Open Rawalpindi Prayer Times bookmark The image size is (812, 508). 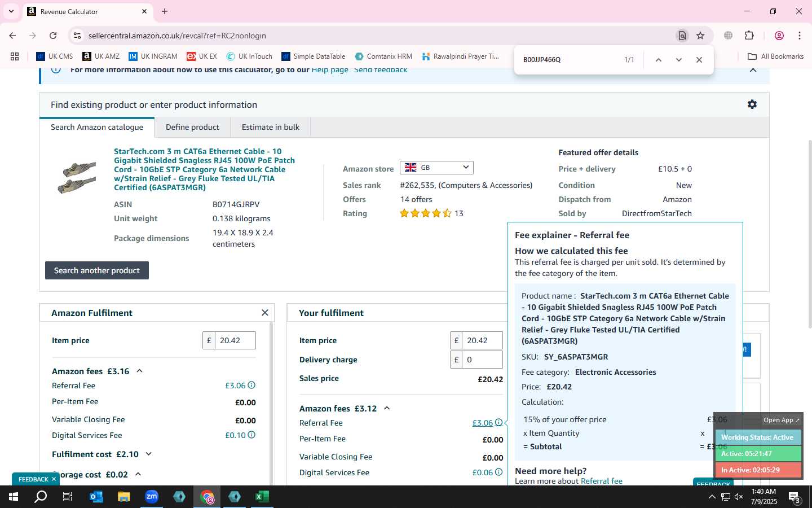coord(460,56)
